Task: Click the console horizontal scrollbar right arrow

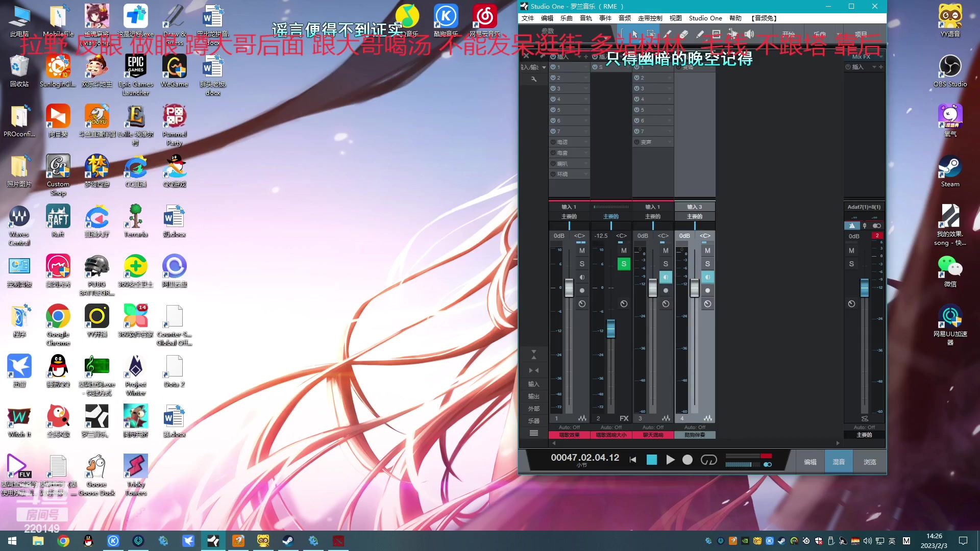Action: click(838, 443)
